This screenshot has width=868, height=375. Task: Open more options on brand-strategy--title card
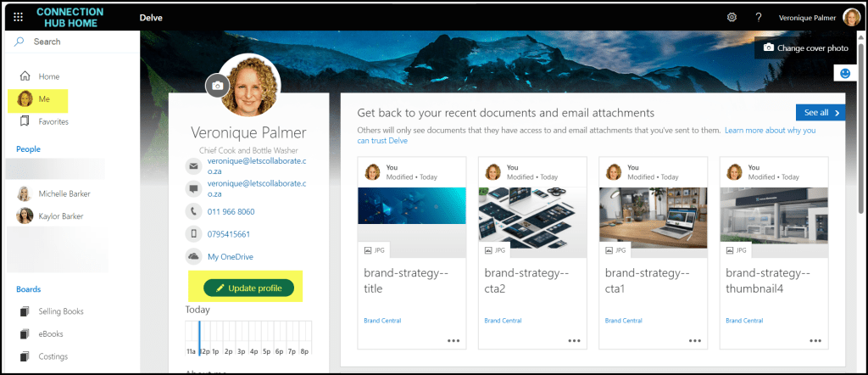453,341
